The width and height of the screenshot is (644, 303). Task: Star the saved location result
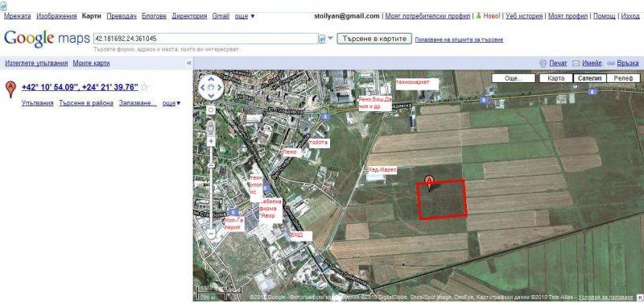(x=144, y=87)
